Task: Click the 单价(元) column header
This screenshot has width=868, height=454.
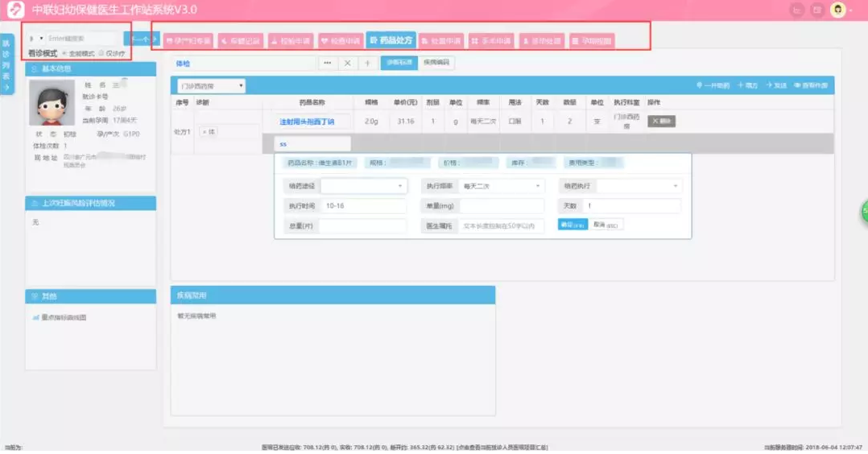Action: [405, 102]
